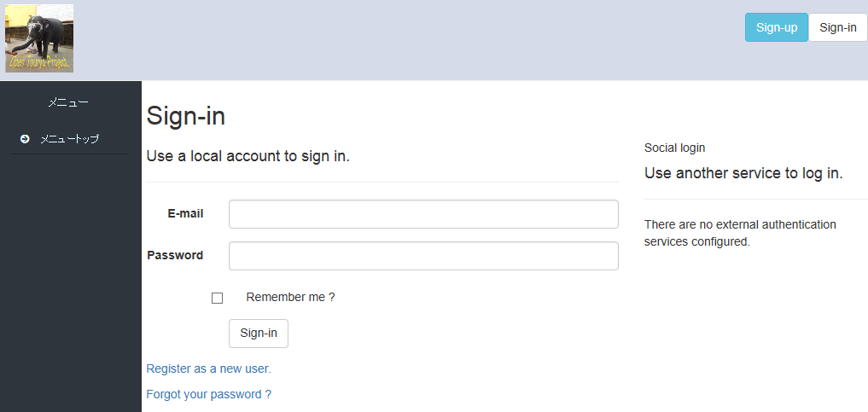Viewport: 868px width, 412px height.
Task: Click "Use a local account to sign in" text
Action: coord(248,156)
